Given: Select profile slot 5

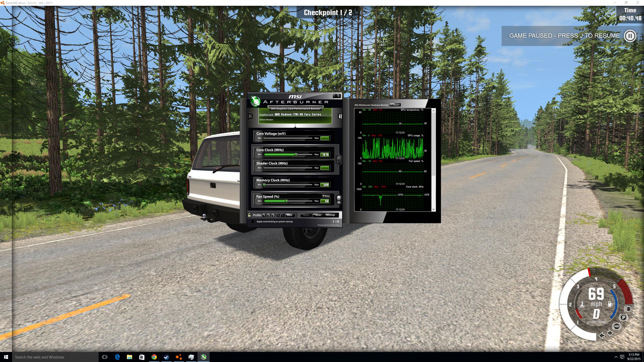Looking at the screenshot, I should point(283,215).
